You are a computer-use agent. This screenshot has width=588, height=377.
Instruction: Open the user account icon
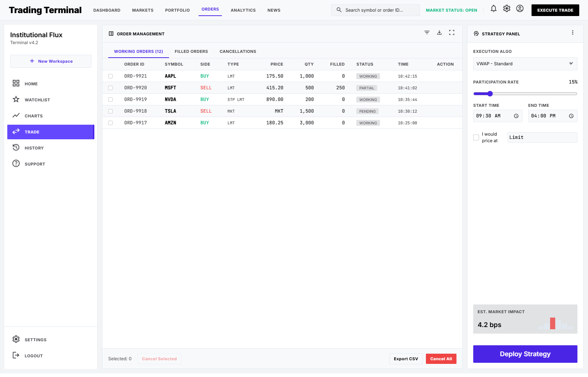[x=520, y=8]
